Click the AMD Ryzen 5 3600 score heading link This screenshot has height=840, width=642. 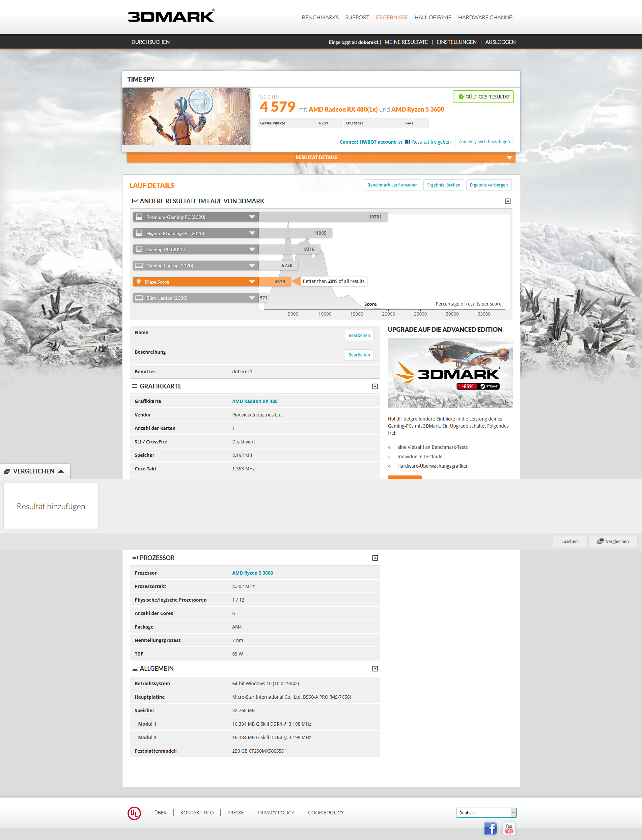tap(418, 110)
